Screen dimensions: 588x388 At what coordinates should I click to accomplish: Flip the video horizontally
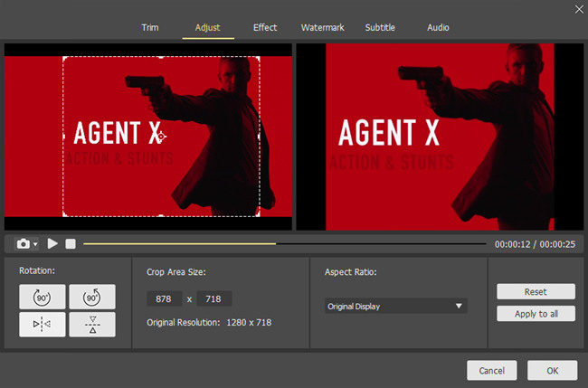(x=43, y=325)
